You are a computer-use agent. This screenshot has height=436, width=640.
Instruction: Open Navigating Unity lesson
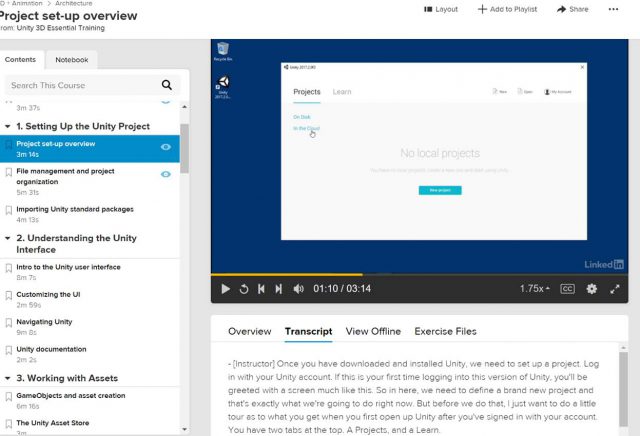44,322
